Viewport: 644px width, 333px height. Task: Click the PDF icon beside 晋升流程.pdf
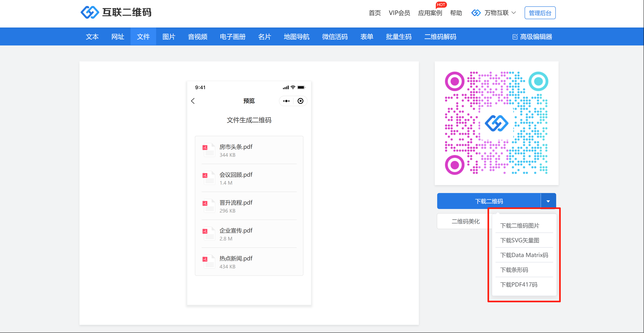[x=208, y=206]
